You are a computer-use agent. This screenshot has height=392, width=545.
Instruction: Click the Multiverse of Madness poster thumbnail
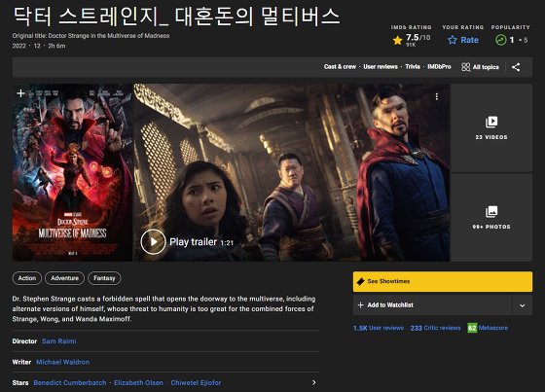(x=72, y=172)
